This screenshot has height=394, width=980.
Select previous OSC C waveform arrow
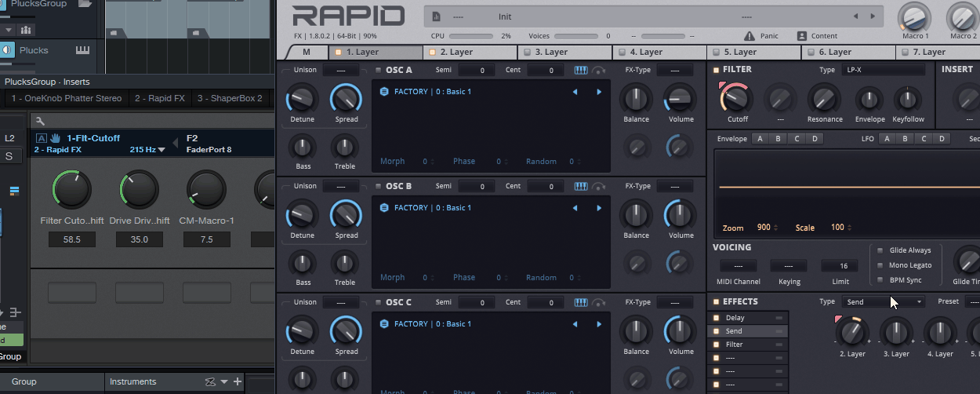tap(575, 324)
